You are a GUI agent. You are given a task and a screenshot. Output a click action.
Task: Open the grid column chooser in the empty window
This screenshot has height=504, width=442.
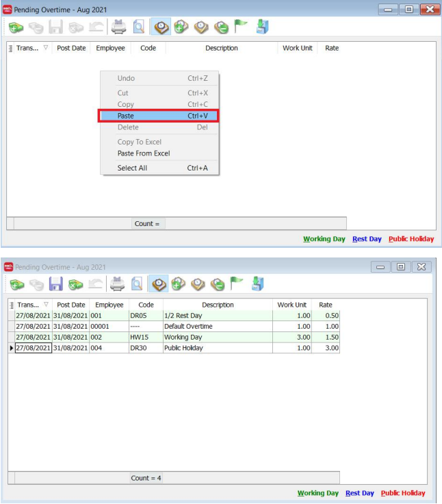(x=11, y=49)
